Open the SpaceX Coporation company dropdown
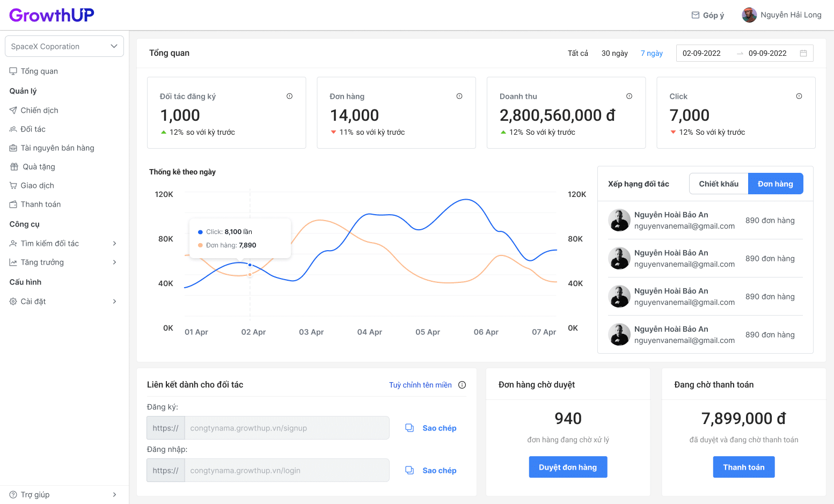834x504 pixels. (64, 46)
